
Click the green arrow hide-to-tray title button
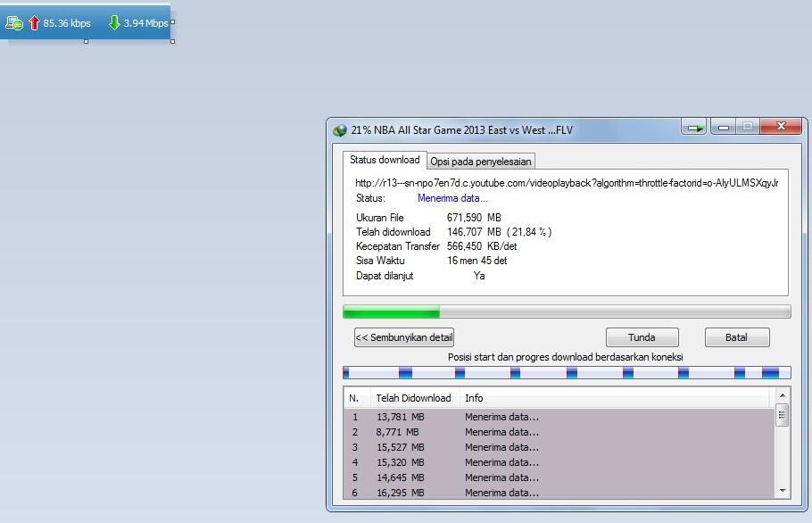coord(695,128)
